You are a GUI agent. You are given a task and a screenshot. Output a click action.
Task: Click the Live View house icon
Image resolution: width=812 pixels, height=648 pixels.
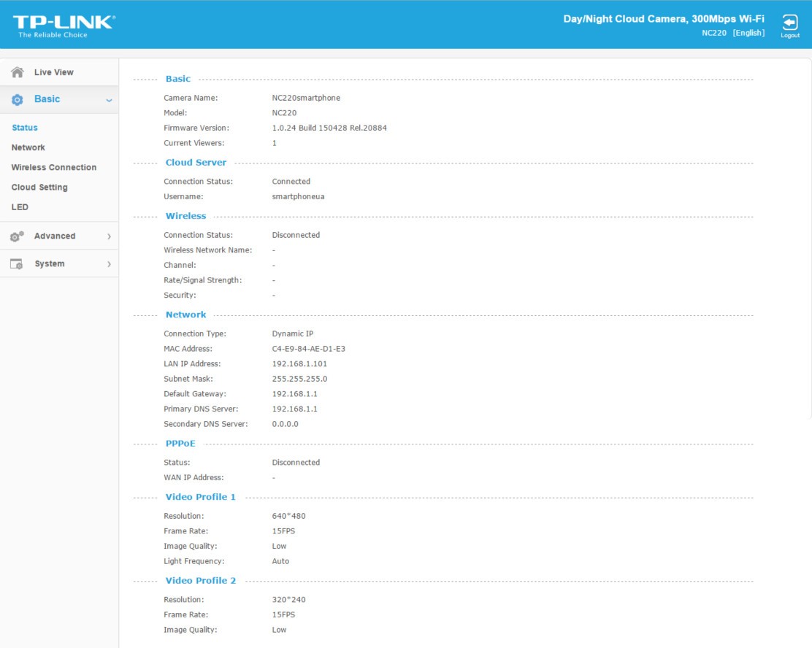[x=18, y=72]
